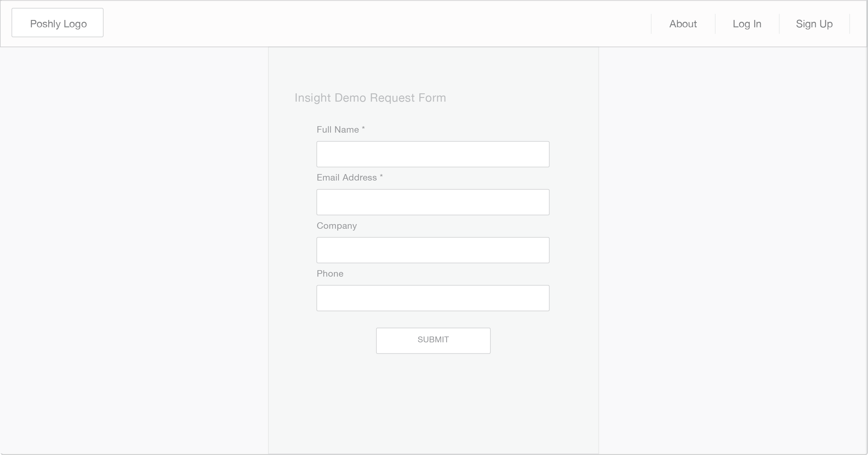Submit the demo request form

(433, 341)
